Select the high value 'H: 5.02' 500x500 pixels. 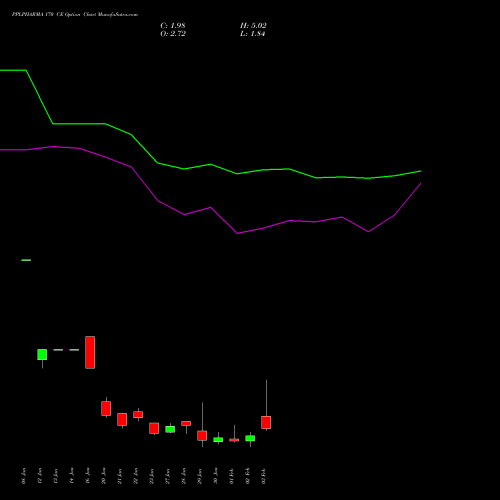[x=253, y=26]
